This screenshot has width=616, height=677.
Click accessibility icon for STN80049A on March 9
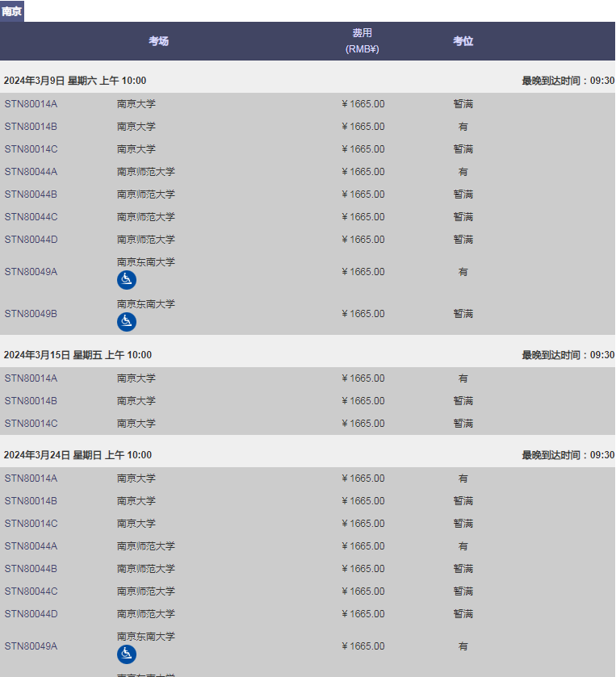pyautogui.click(x=127, y=280)
